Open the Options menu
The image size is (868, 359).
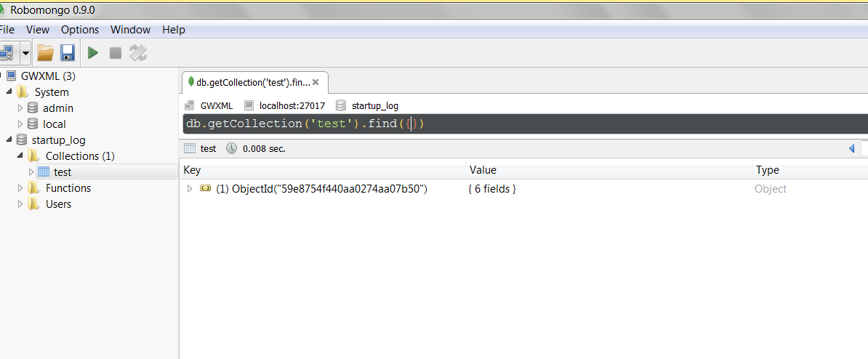(x=80, y=30)
